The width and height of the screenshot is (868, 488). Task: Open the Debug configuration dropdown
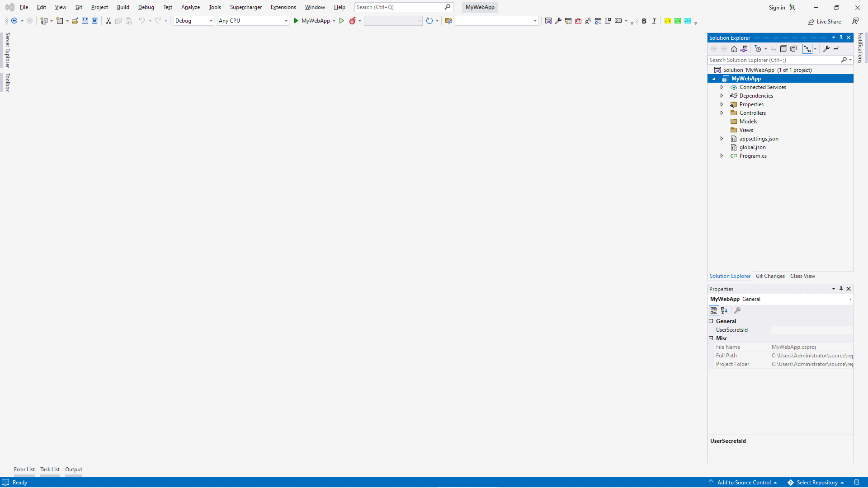tap(193, 21)
